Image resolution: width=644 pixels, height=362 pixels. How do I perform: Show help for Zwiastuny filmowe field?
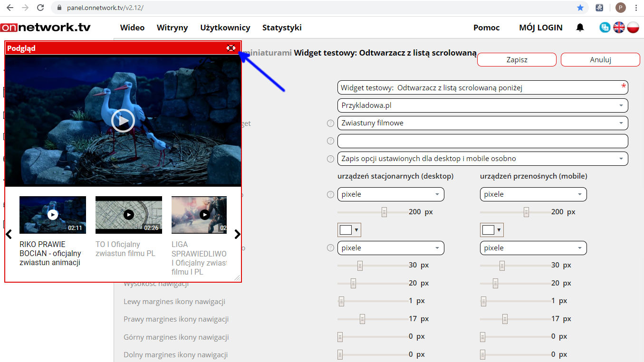[x=331, y=123]
